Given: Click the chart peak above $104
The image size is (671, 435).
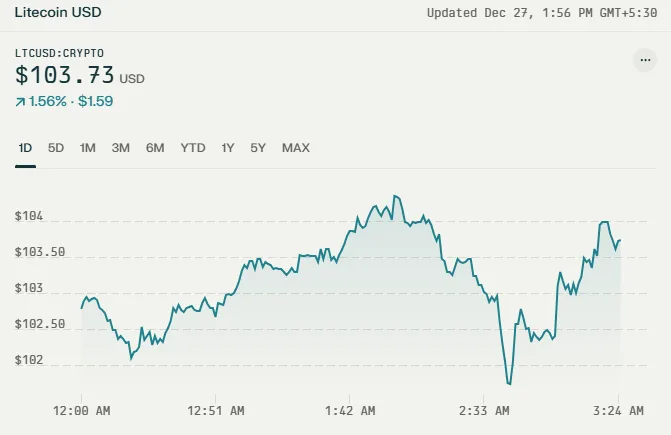Looking at the screenshot, I should pos(396,196).
